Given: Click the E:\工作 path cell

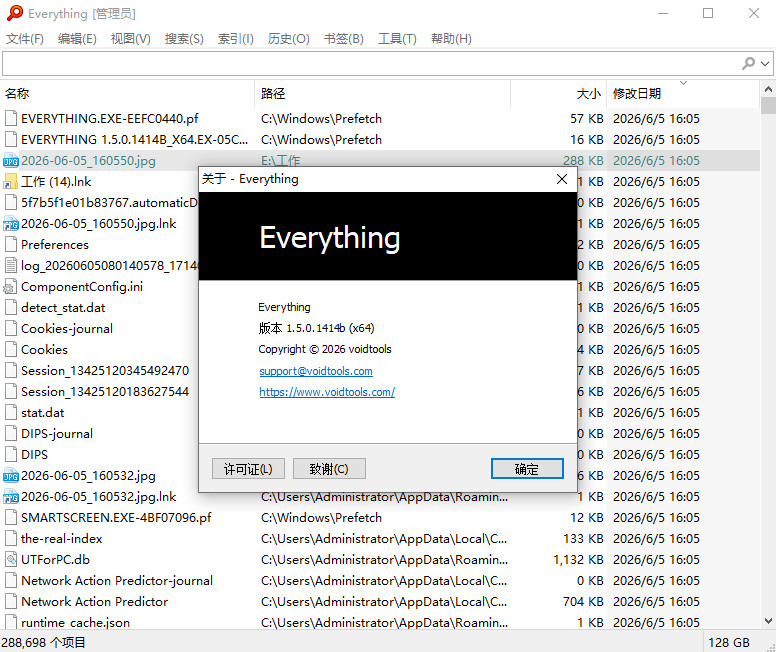Looking at the screenshot, I should coord(281,160).
